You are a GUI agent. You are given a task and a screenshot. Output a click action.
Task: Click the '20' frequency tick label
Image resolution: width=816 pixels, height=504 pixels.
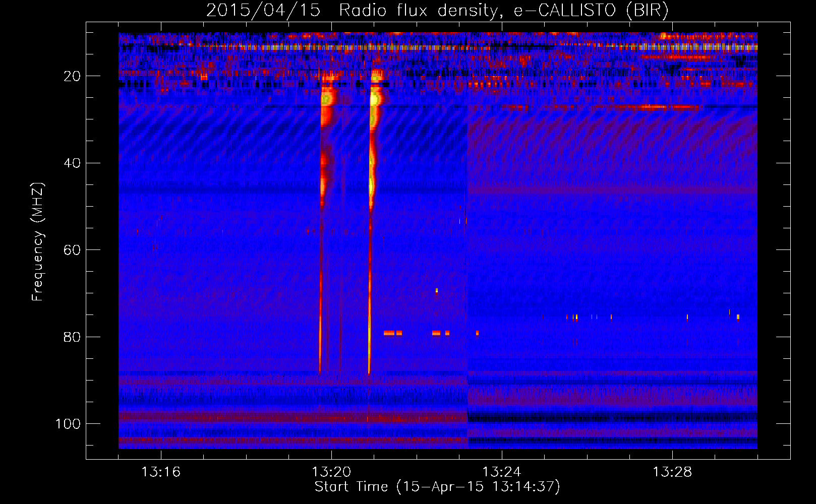pyautogui.click(x=72, y=76)
